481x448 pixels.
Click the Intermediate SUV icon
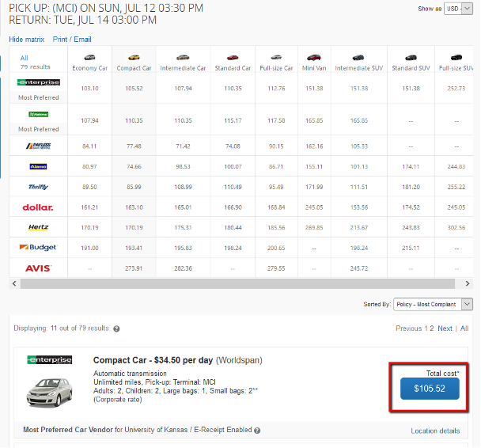[358, 57]
